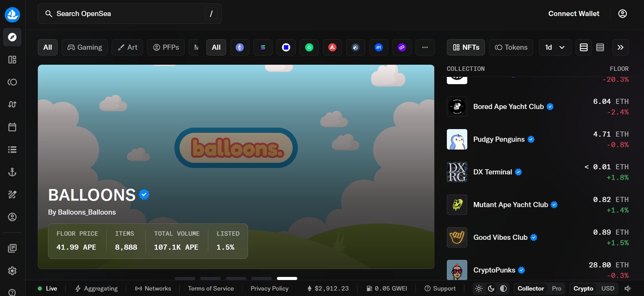
Task: Click the OpenSea logo icon
Action: click(12, 14)
